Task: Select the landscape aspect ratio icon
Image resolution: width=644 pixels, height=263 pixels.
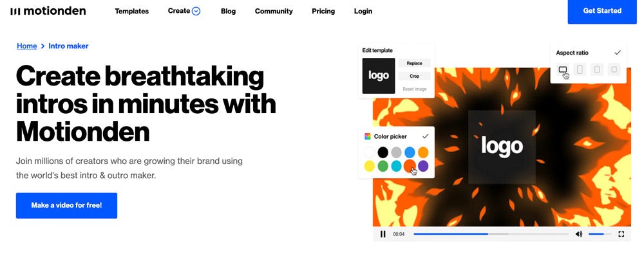Action: [x=563, y=69]
